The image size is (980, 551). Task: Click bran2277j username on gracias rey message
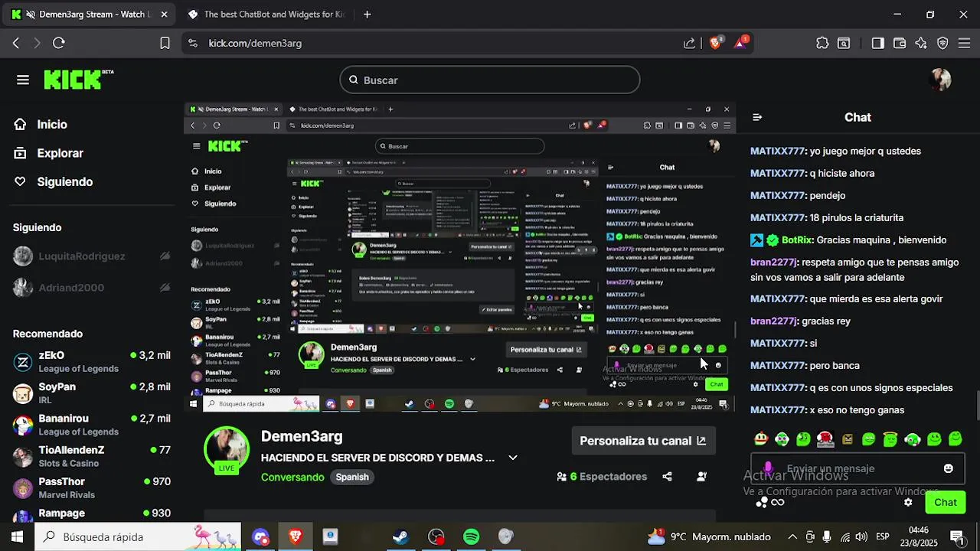tap(773, 321)
